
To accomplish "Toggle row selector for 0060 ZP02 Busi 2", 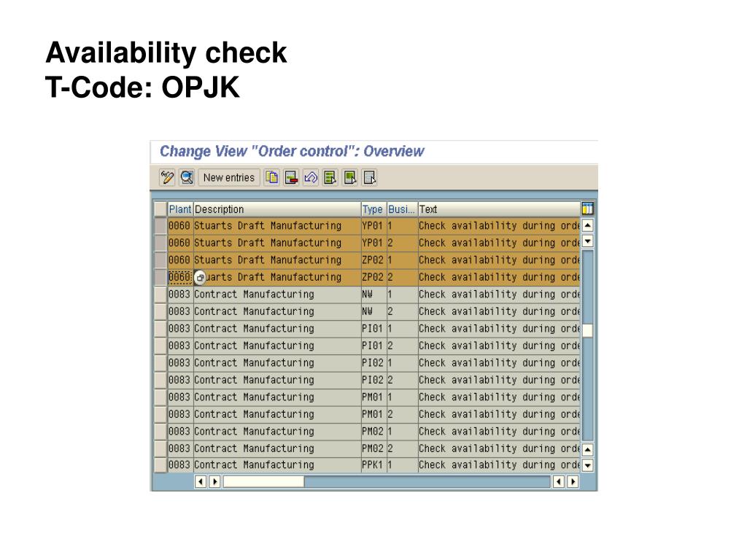I will pyautogui.click(x=160, y=277).
